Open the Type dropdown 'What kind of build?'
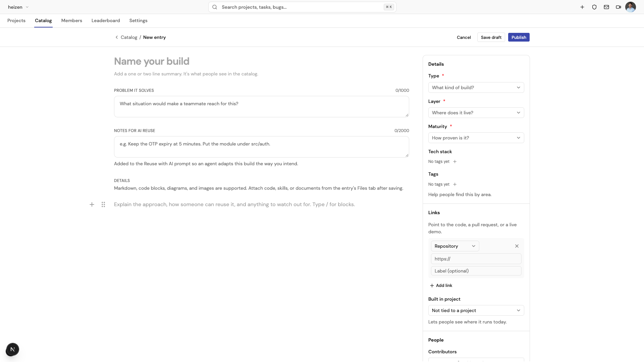 click(x=476, y=87)
